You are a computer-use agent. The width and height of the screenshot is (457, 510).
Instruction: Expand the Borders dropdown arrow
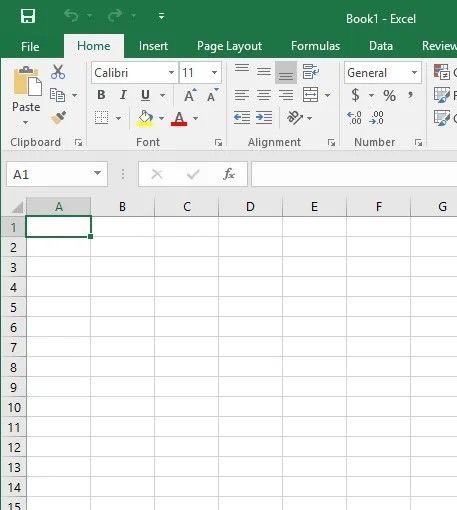pyautogui.click(x=118, y=118)
